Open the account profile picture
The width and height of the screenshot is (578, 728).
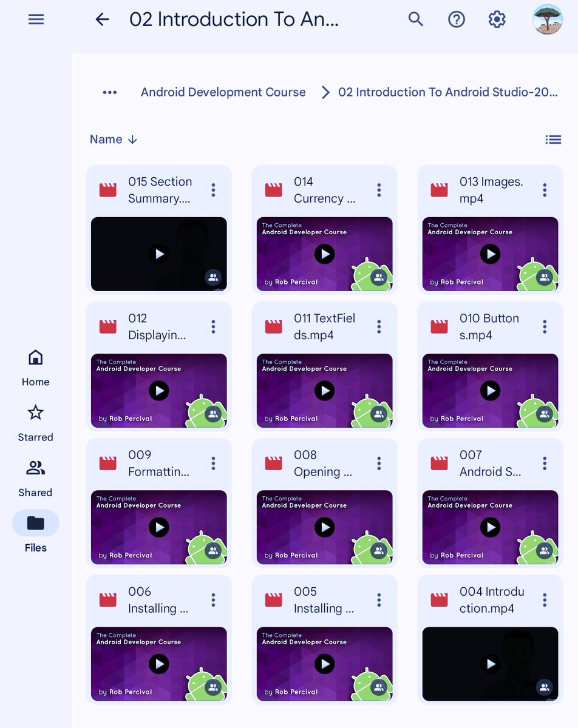point(548,19)
